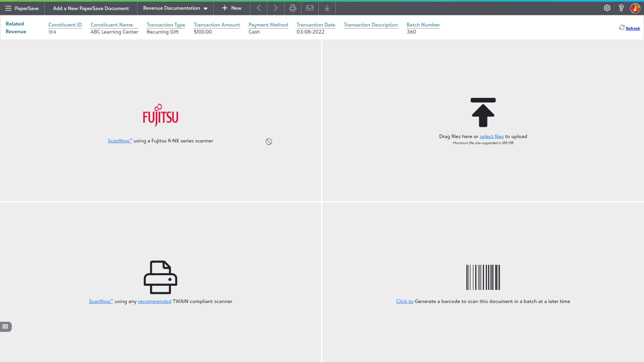Go to next document arrow

pos(275,8)
